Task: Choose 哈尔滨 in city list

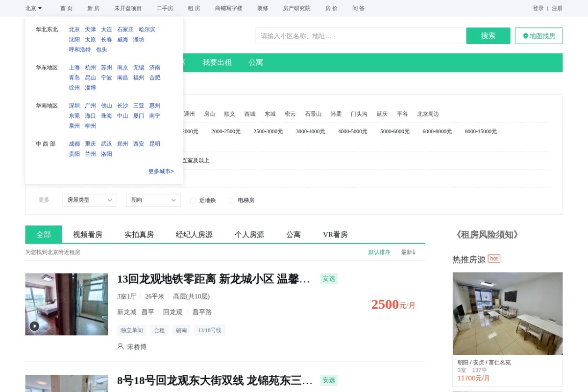Action: pyautogui.click(x=147, y=29)
